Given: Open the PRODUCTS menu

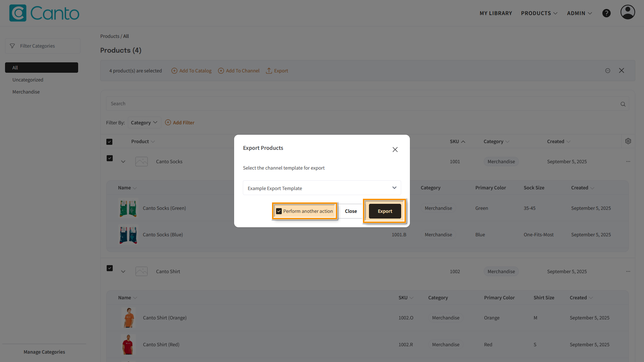Looking at the screenshot, I should pyautogui.click(x=539, y=13).
